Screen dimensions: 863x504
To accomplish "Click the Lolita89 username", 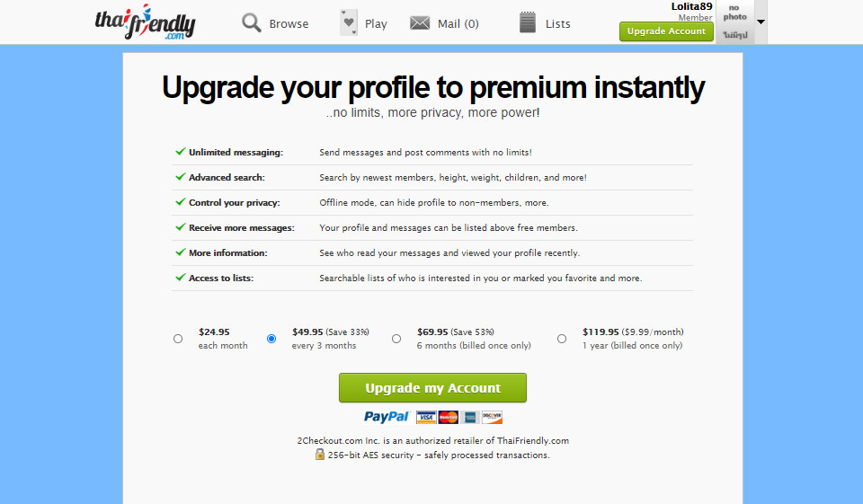I will [691, 6].
